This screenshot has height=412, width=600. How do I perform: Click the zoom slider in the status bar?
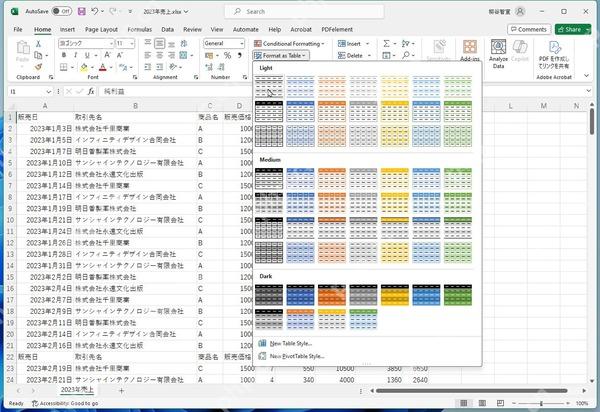point(541,404)
